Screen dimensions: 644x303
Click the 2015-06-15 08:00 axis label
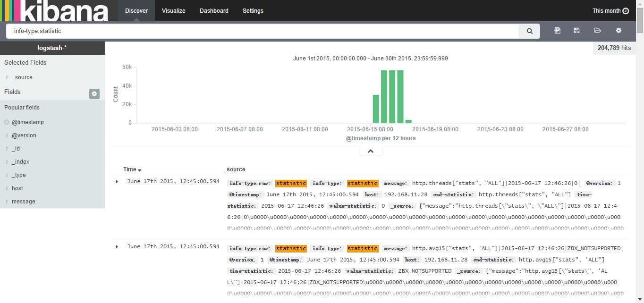tap(370, 129)
